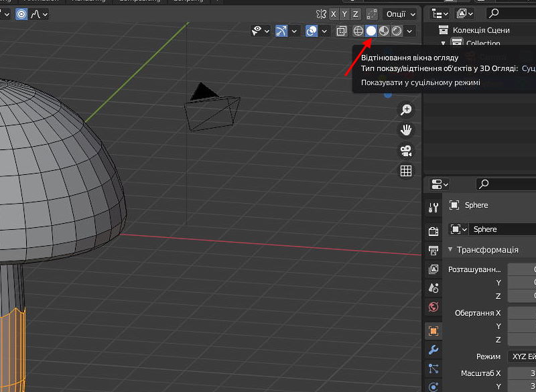Toggle viewport gizmos display
536x392 pixels.
[281, 31]
